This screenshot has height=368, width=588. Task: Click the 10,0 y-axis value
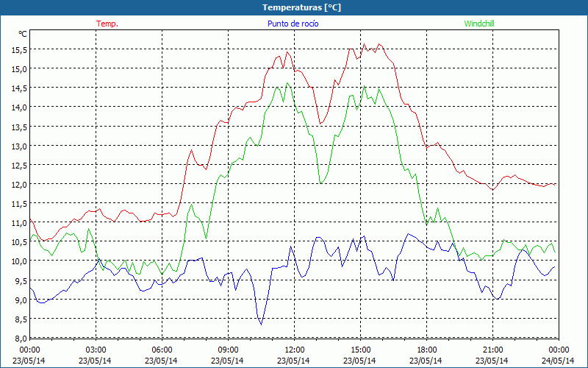tap(20, 261)
